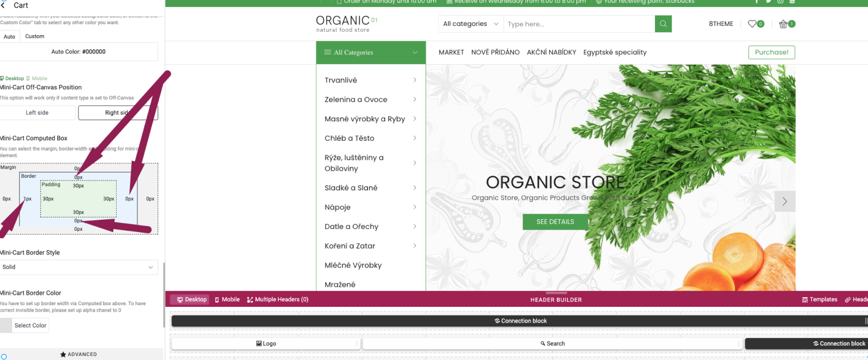This screenshot has height=360, width=868.
Task: Click the ORGANIC store logo
Action: [347, 24]
